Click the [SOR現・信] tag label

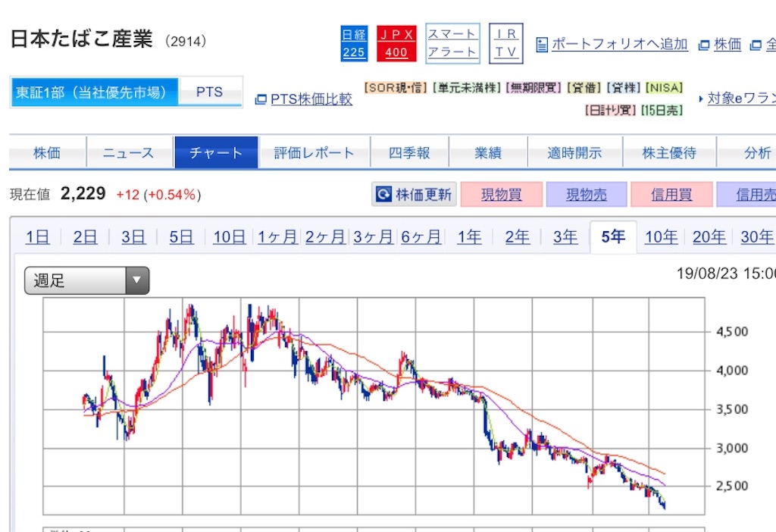[396, 88]
